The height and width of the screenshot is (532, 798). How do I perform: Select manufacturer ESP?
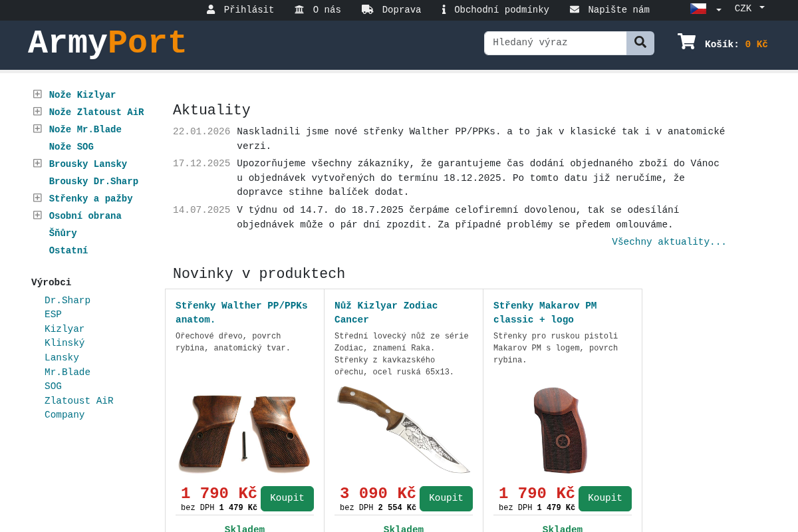53,315
